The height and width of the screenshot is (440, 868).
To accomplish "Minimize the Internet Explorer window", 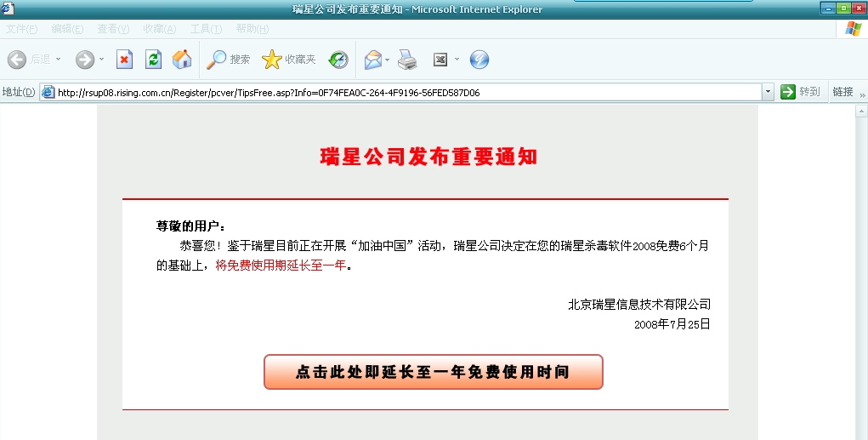I will click(x=828, y=9).
